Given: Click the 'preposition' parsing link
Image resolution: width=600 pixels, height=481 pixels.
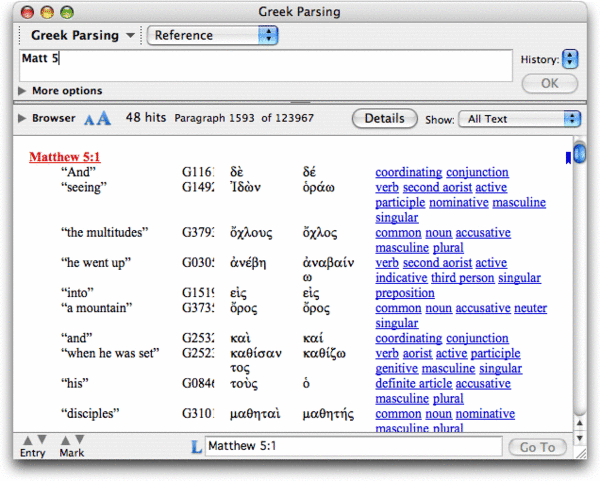Looking at the screenshot, I should coord(405,293).
